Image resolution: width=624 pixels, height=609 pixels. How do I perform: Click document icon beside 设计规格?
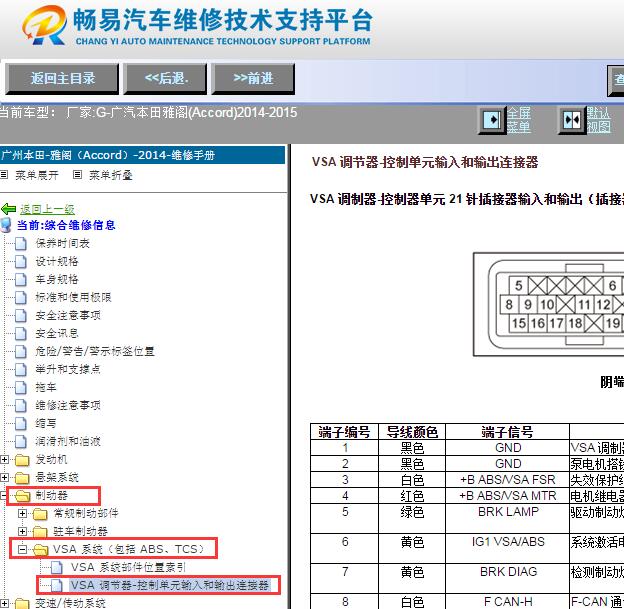21,261
